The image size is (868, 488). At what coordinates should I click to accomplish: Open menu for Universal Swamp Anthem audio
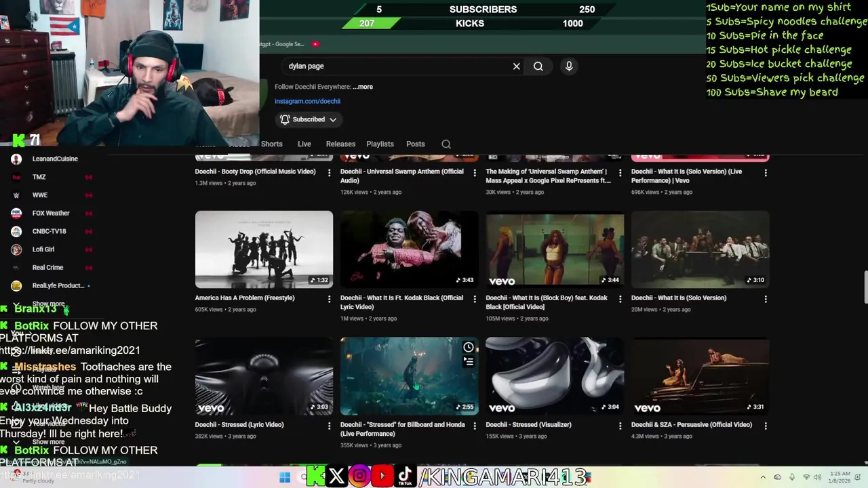click(x=474, y=173)
